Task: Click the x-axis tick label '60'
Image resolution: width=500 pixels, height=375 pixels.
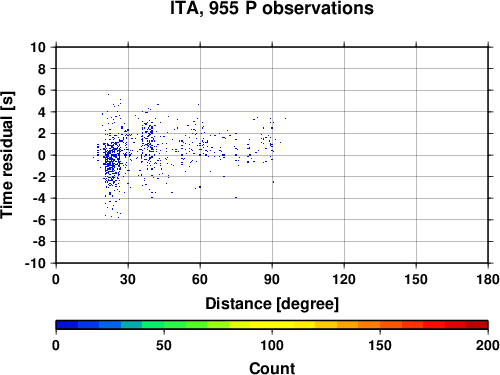Action: (x=200, y=279)
